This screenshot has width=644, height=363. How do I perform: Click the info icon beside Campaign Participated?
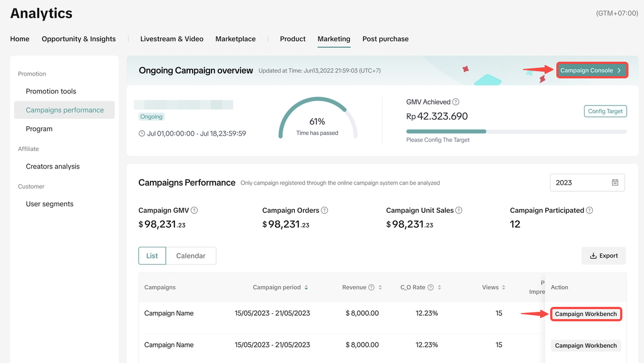pos(589,211)
